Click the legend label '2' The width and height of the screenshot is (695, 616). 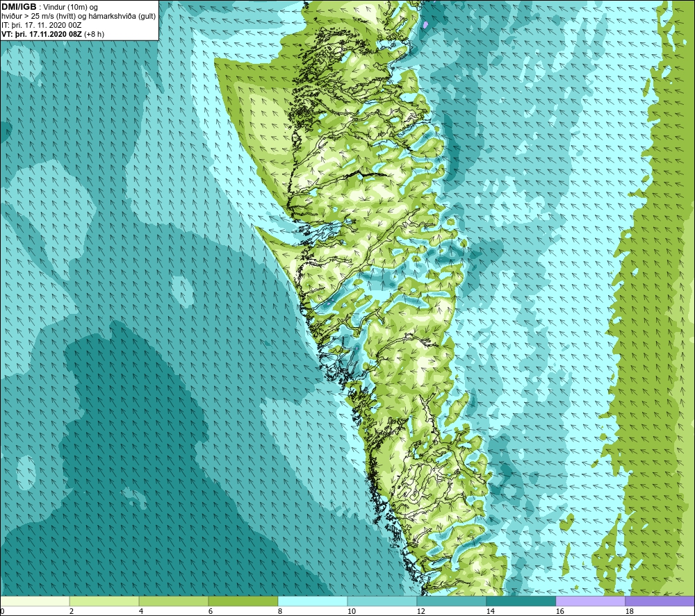[x=72, y=611]
